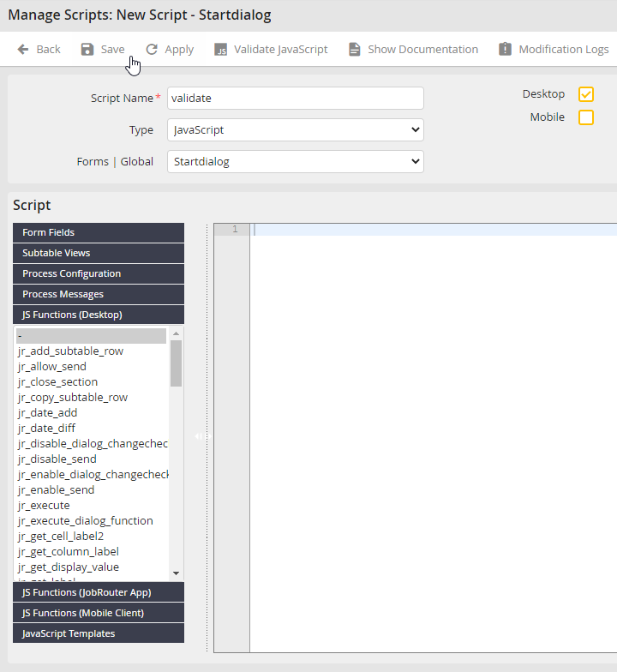Select jr_add_subtable_row in the list

coord(91,351)
